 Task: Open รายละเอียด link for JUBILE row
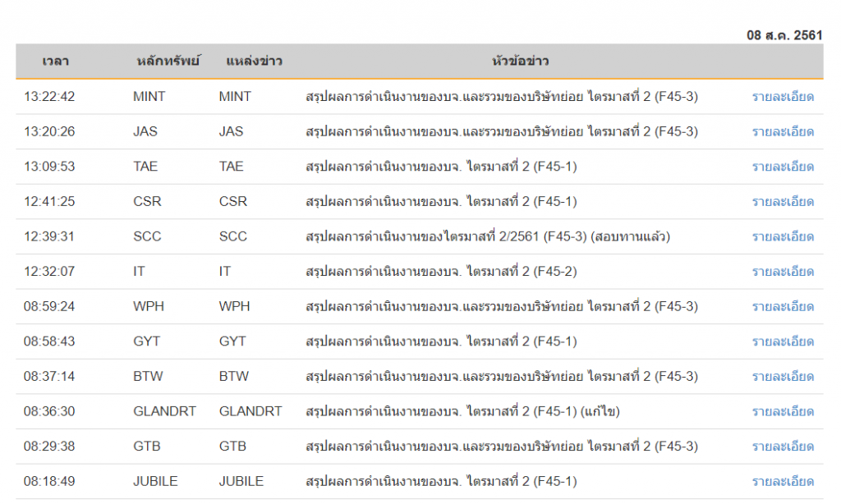point(783,482)
